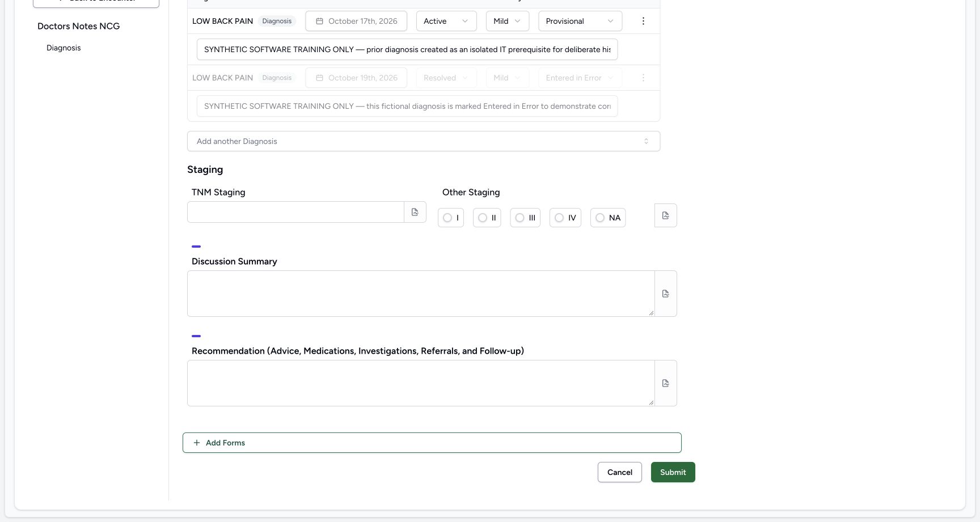Open options menu for Entered in Error diagnosis
The width and height of the screenshot is (980, 522).
(x=643, y=78)
